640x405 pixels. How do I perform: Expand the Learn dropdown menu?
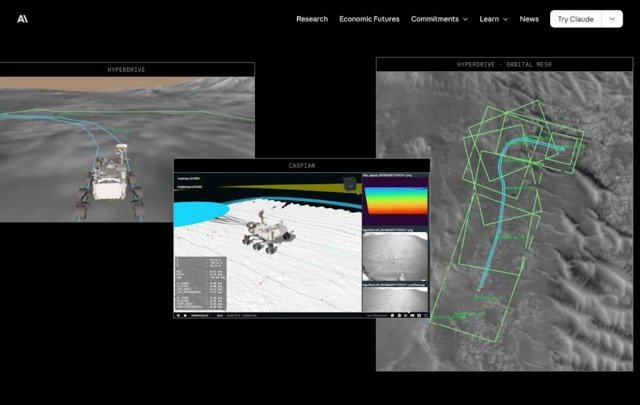[x=493, y=19]
